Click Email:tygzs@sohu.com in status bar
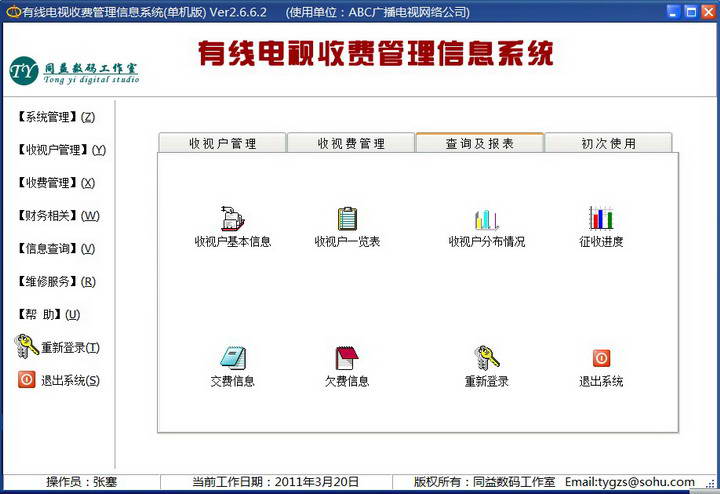Image resolution: width=720 pixels, height=494 pixels. (630, 482)
